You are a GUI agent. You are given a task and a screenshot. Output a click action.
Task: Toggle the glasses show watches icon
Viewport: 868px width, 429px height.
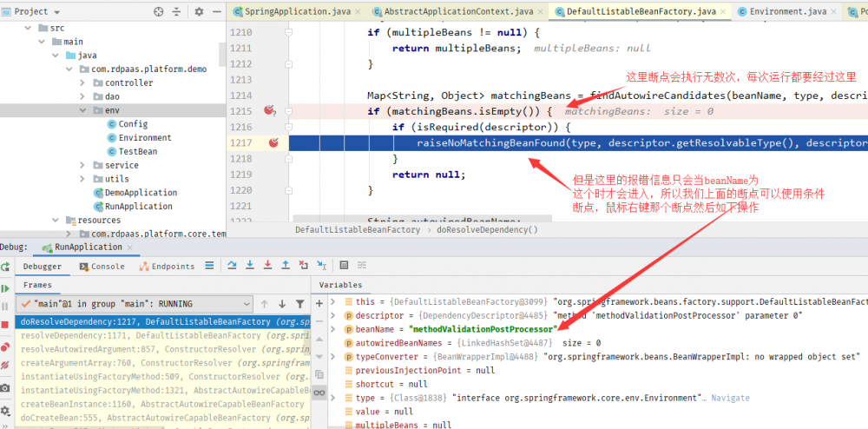click(319, 393)
